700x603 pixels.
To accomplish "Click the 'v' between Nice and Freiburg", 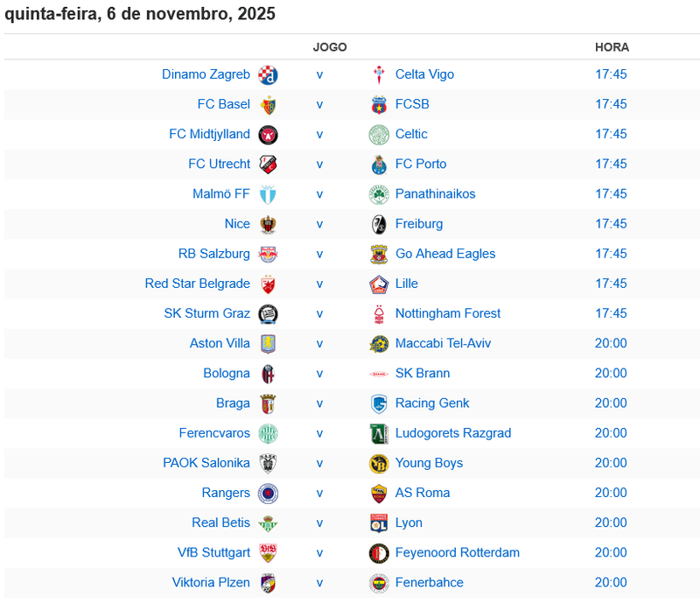I will point(319,224).
